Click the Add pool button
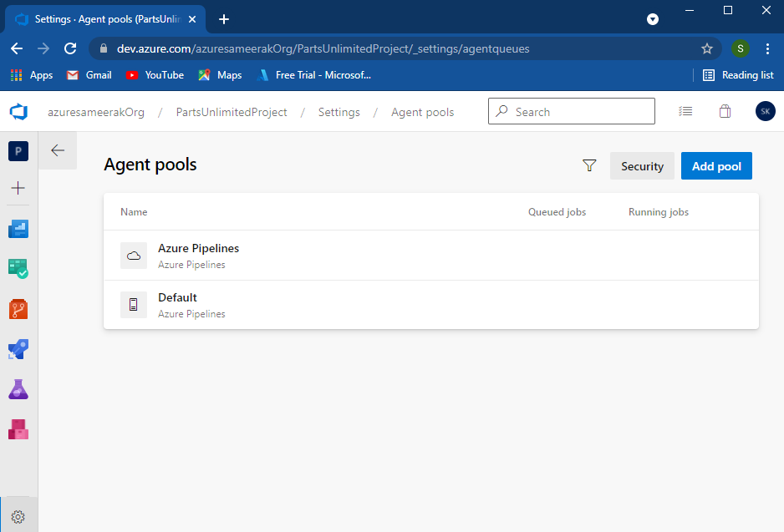 click(x=716, y=165)
